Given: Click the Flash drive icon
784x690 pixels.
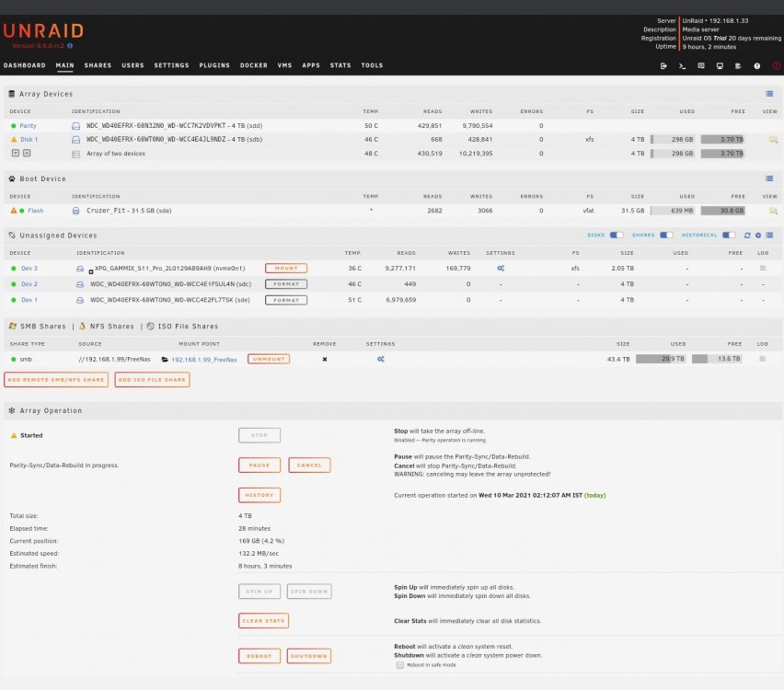Looking at the screenshot, I should click(76, 211).
